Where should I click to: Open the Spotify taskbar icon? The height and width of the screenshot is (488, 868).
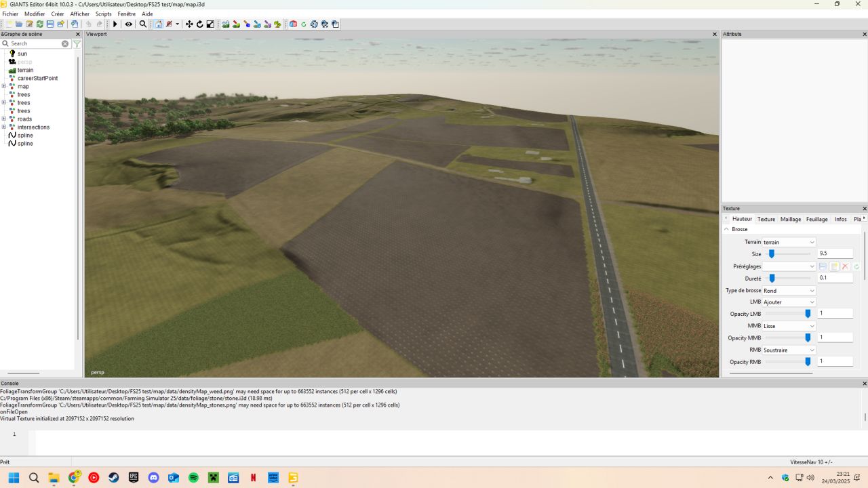click(x=193, y=478)
